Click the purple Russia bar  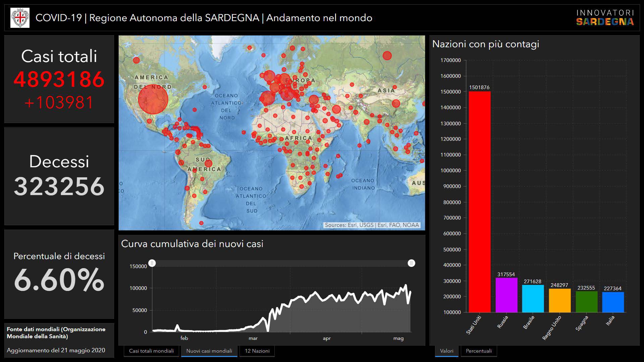tap(506, 295)
